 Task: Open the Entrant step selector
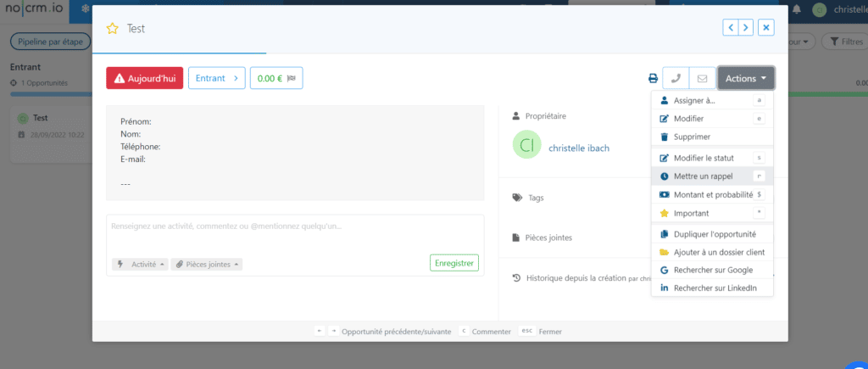[x=216, y=78]
